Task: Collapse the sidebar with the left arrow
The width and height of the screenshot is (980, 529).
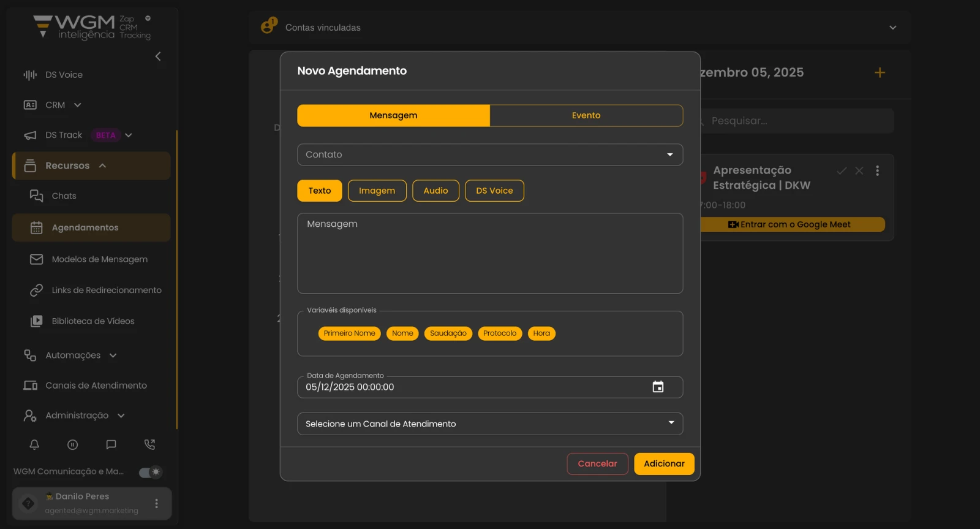Action: point(158,56)
